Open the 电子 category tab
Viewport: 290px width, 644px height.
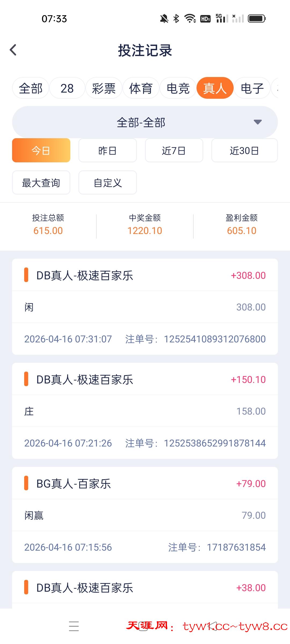[252, 88]
